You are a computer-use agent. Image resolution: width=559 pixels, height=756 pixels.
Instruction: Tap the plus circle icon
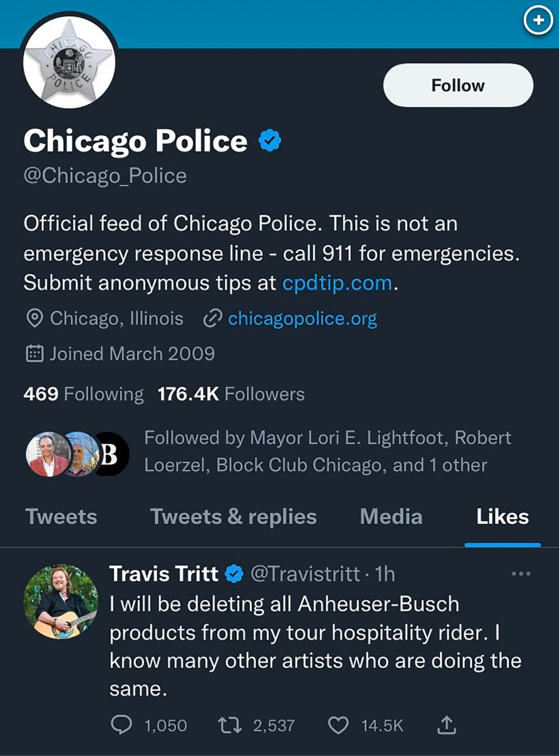538,20
